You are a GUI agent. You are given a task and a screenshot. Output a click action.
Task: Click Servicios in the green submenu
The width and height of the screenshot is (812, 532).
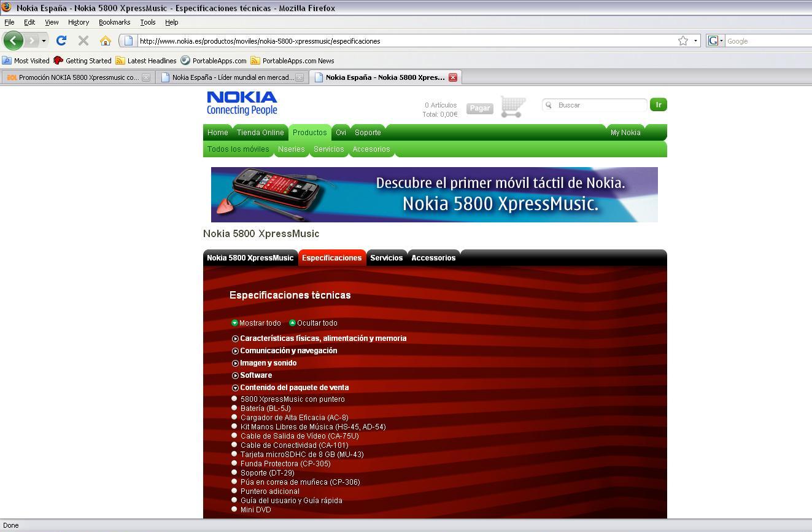click(x=328, y=149)
